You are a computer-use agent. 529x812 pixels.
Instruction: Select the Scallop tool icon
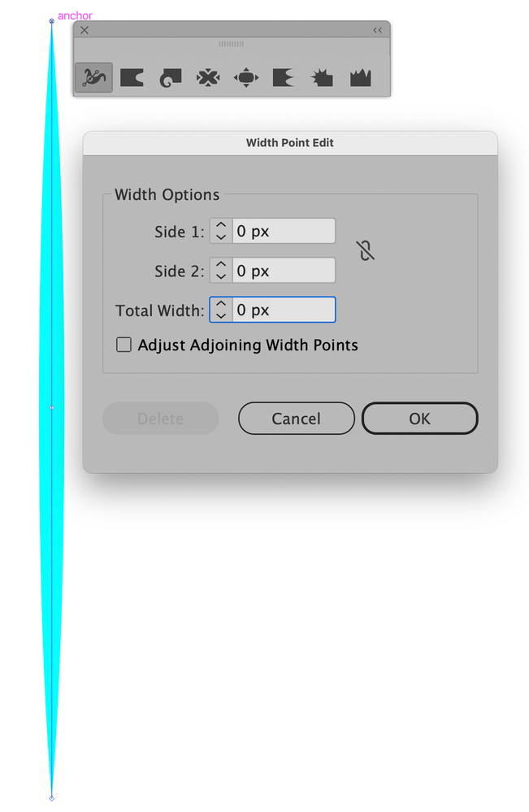pos(283,78)
